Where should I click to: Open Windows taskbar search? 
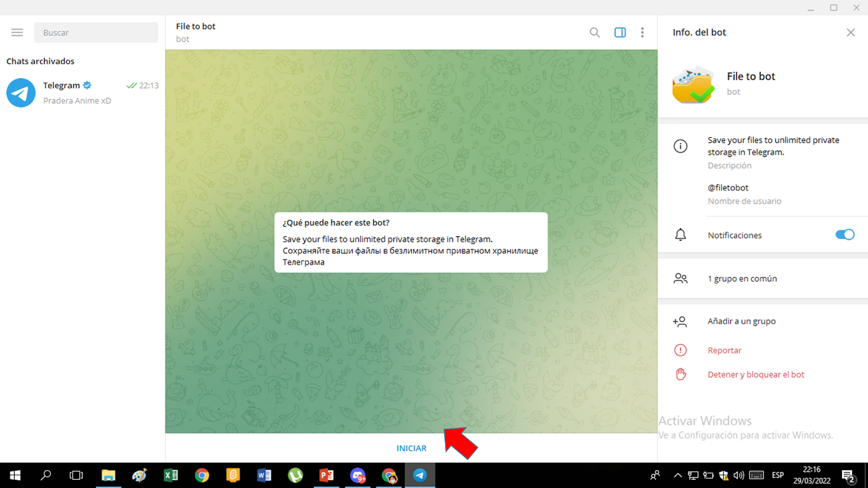(46, 476)
